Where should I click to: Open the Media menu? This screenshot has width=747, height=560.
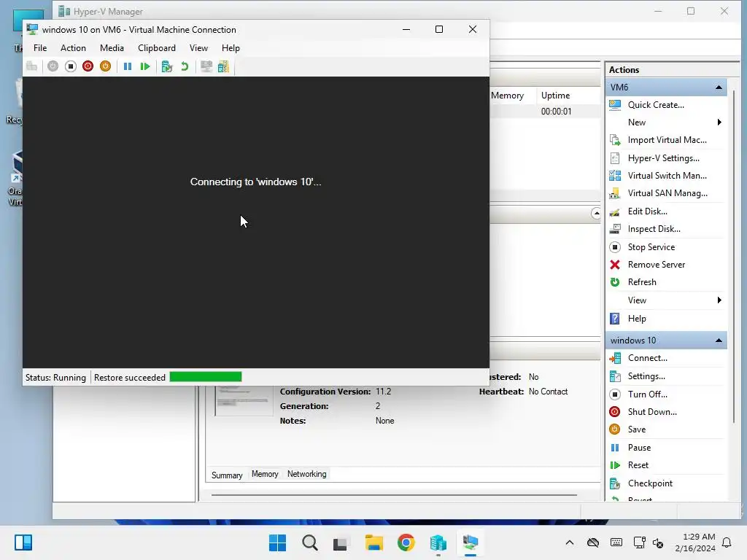pyautogui.click(x=112, y=48)
